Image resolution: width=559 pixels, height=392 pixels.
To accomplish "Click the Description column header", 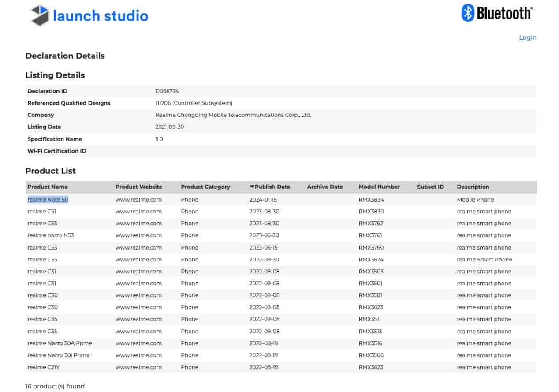I will [473, 187].
